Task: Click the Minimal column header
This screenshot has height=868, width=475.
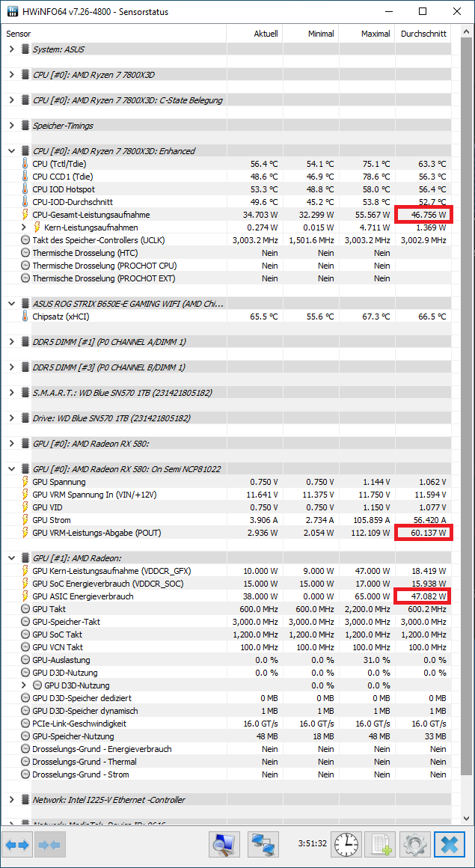Action: (x=310, y=34)
